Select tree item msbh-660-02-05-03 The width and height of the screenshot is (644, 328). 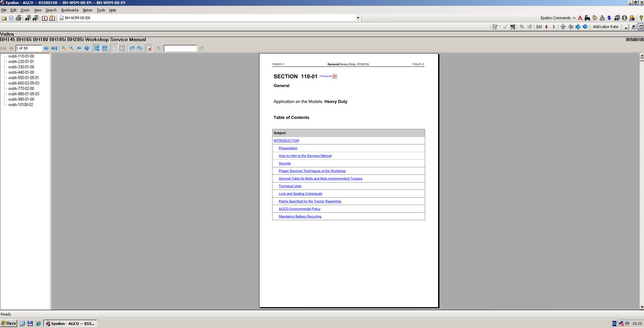point(24,83)
